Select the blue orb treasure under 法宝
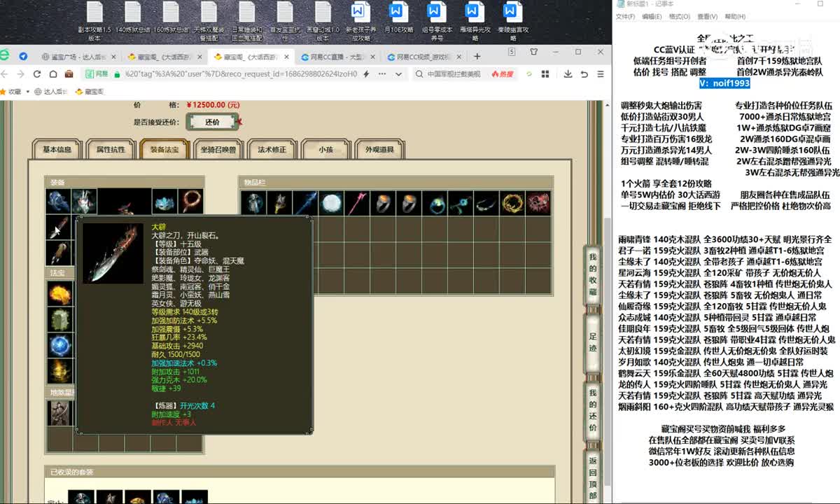Screen dimensions: 840x504 click(x=59, y=345)
